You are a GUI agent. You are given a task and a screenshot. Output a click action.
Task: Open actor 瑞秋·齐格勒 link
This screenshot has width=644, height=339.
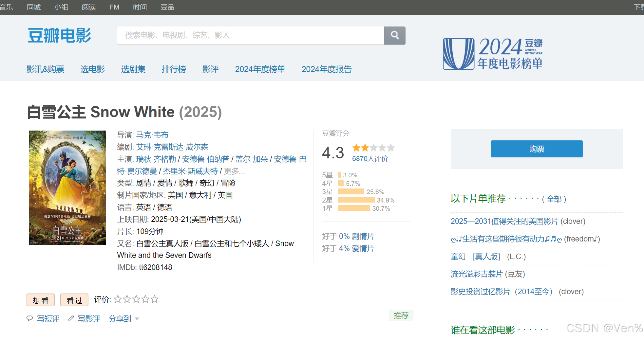(156, 159)
